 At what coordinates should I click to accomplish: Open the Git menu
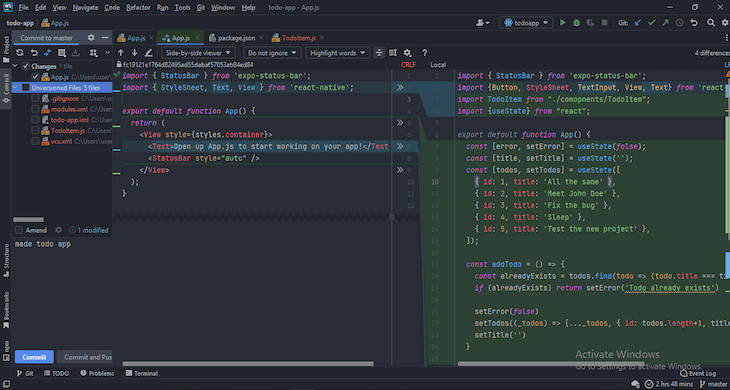pos(201,7)
